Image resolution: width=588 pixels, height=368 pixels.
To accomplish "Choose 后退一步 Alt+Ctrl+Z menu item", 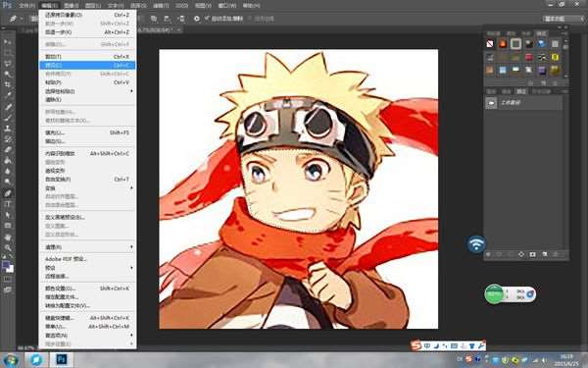I will point(87,32).
